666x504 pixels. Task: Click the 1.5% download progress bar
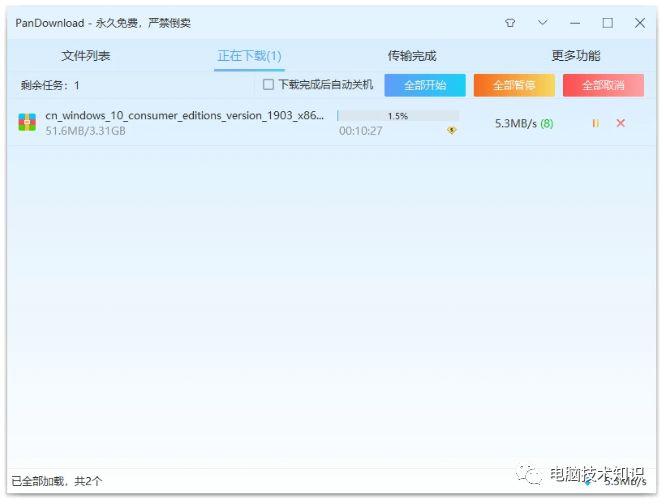398,116
